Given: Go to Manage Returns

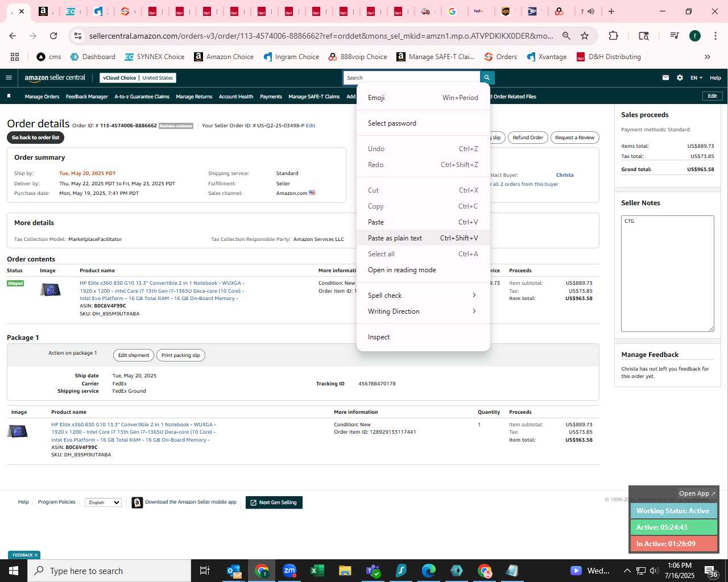Looking at the screenshot, I should coord(194,97).
